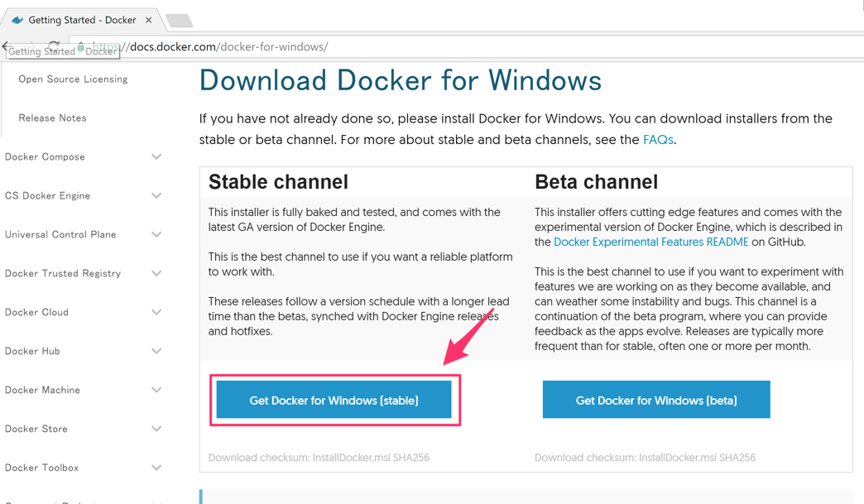The height and width of the screenshot is (504, 864).
Task: Open the Release Notes page
Action: (52, 118)
